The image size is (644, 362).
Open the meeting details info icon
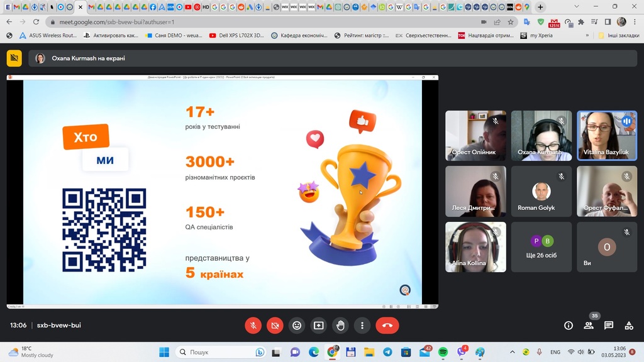(569, 325)
